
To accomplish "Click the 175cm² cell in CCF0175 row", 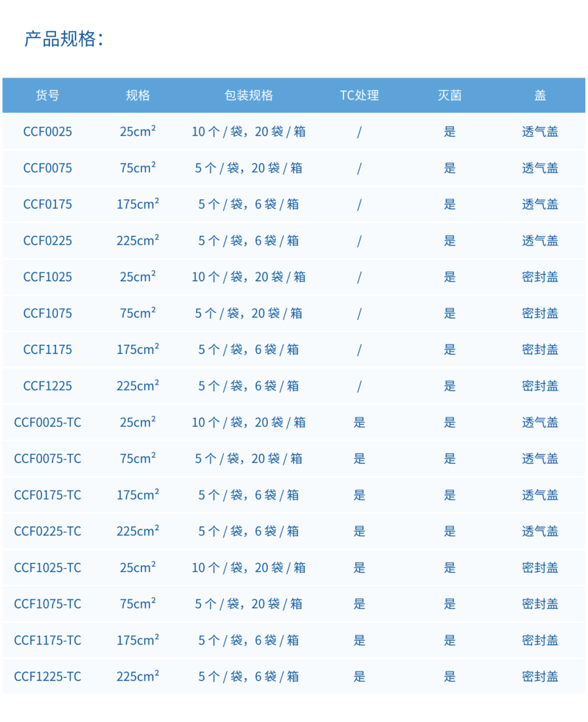I will [138, 204].
